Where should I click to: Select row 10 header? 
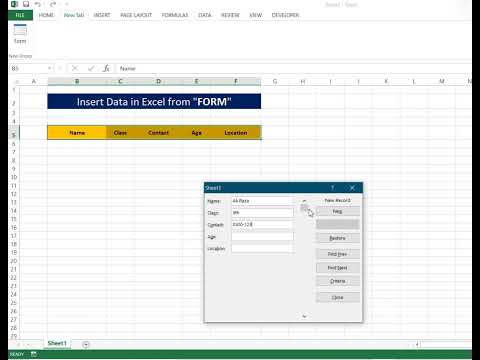[14, 177]
